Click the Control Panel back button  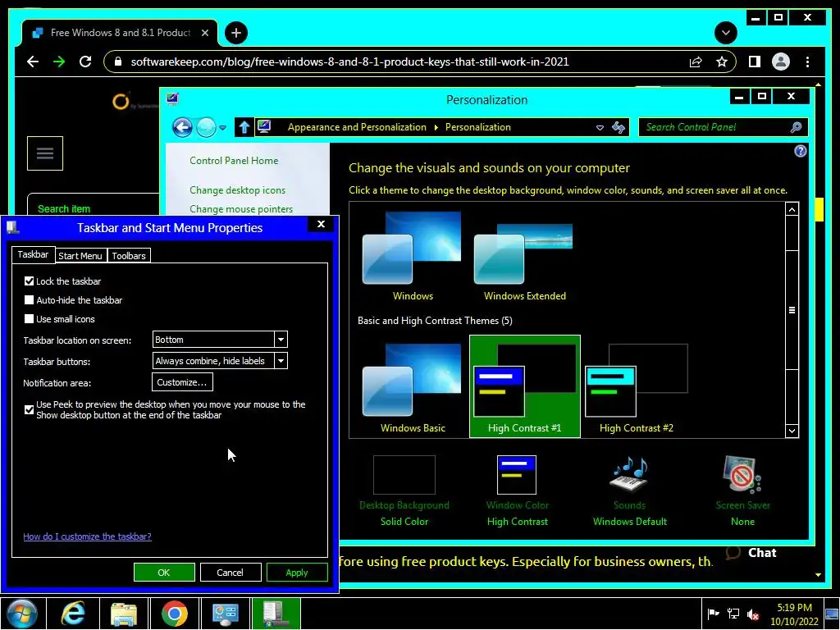click(182, 127)
